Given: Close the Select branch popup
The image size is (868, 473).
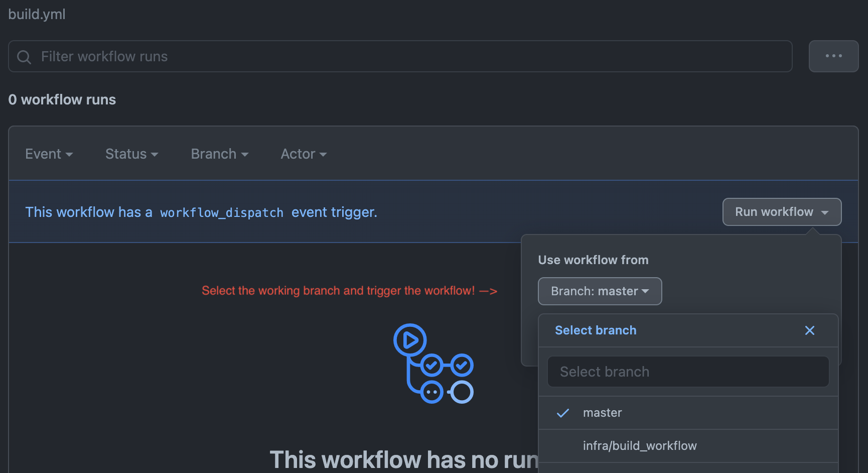Looking at the screenshot, I should [809, 330].
